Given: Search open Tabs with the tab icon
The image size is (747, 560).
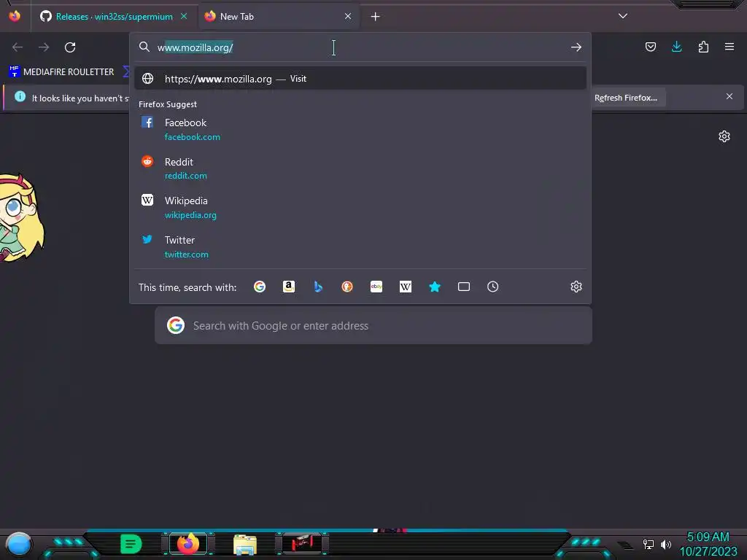Looking at the screenshot, I should 463,287.
